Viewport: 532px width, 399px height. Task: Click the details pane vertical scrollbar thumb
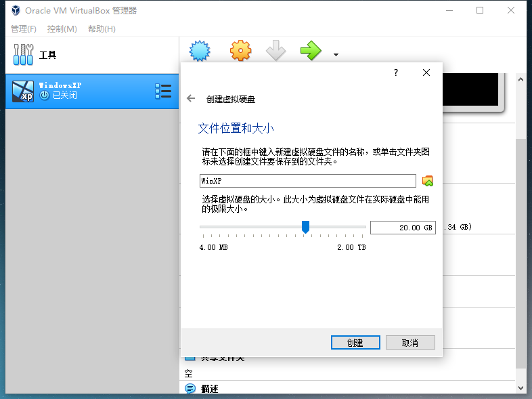[x=520, y=253]
